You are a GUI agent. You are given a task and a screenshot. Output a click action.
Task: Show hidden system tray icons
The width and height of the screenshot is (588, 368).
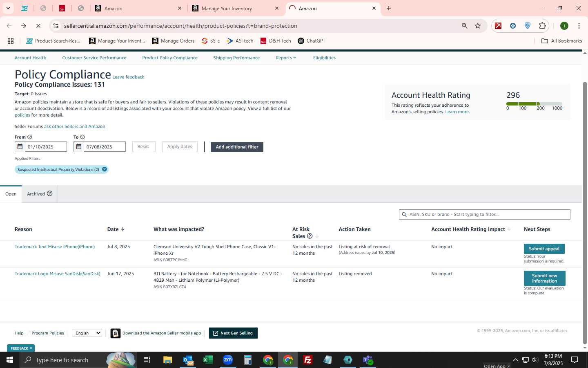tap(515, 360)
